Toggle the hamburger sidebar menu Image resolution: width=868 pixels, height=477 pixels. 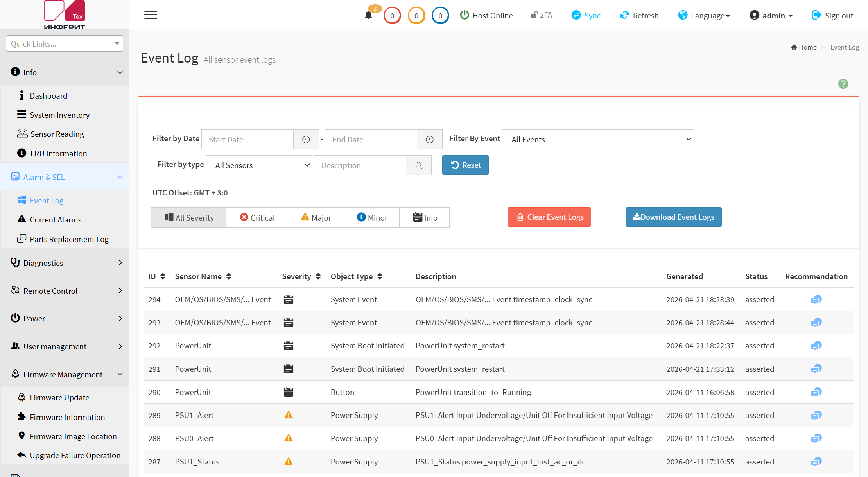151,15
